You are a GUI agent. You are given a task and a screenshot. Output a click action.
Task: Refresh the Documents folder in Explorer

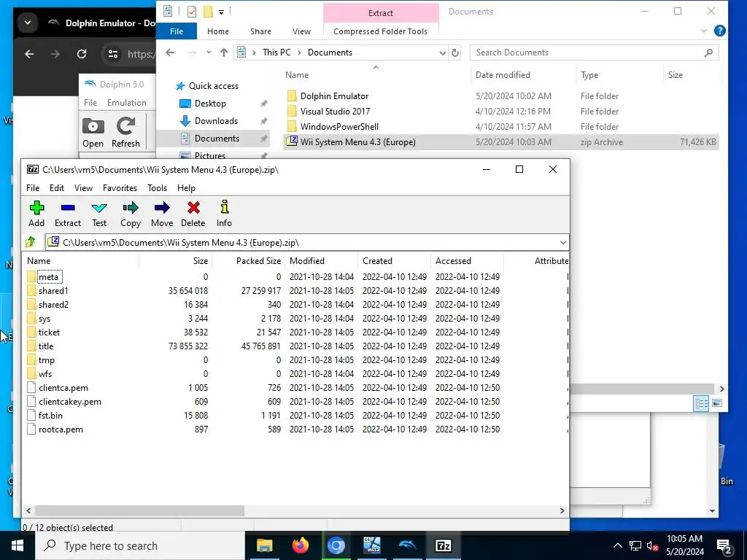(x=455, y=52)
